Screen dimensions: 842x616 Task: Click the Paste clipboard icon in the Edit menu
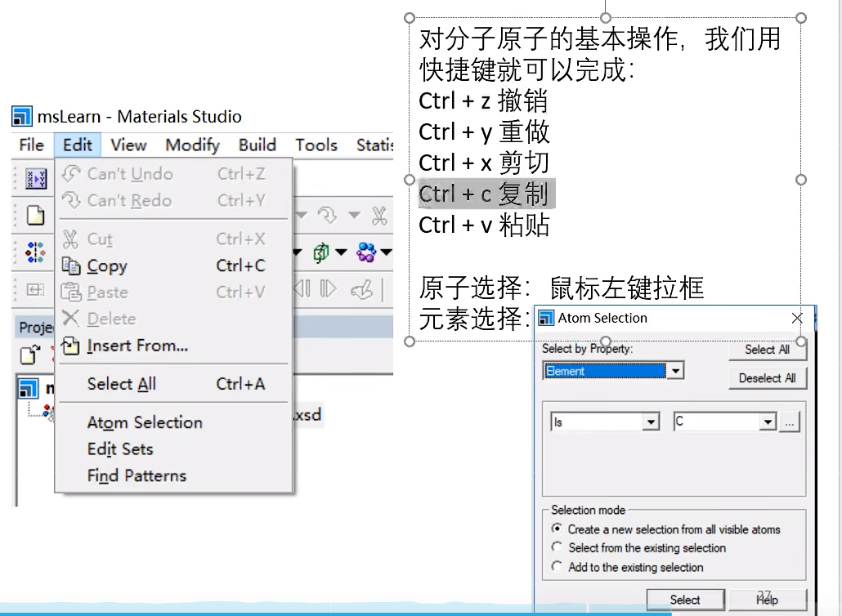(x=73, y=292)
